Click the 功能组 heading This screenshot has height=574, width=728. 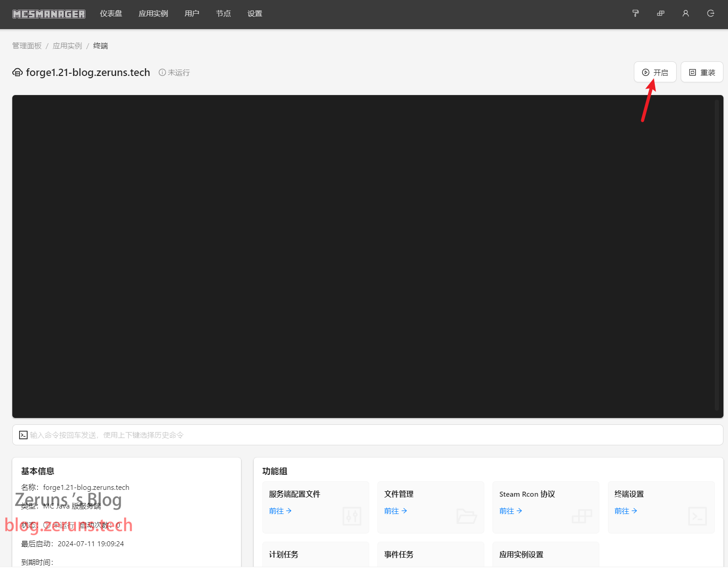tap(275, 471)
